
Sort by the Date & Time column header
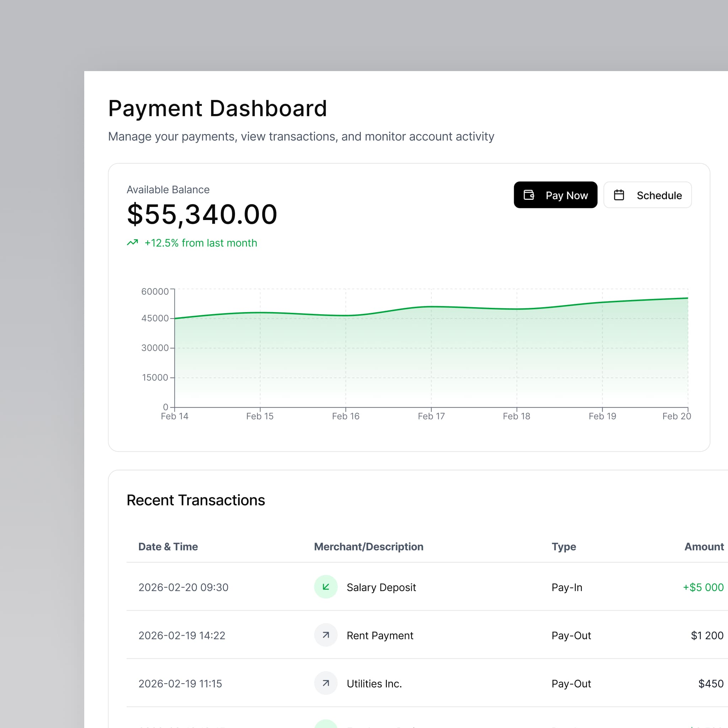pos(168,546)
